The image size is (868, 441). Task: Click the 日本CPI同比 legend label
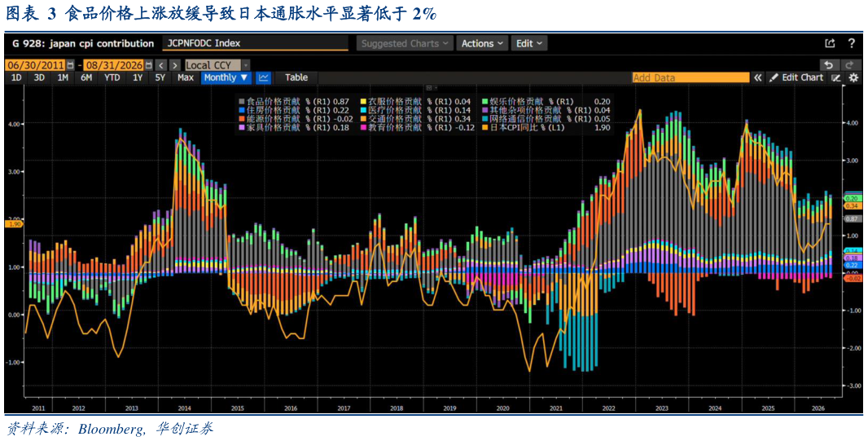513,127
